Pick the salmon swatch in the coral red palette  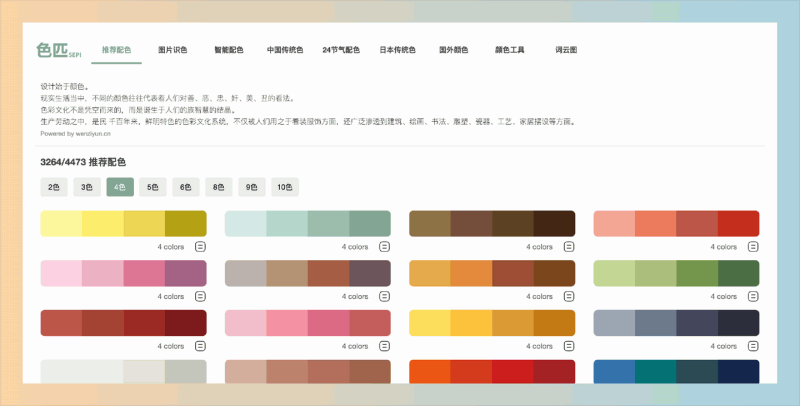click(614, 223)
